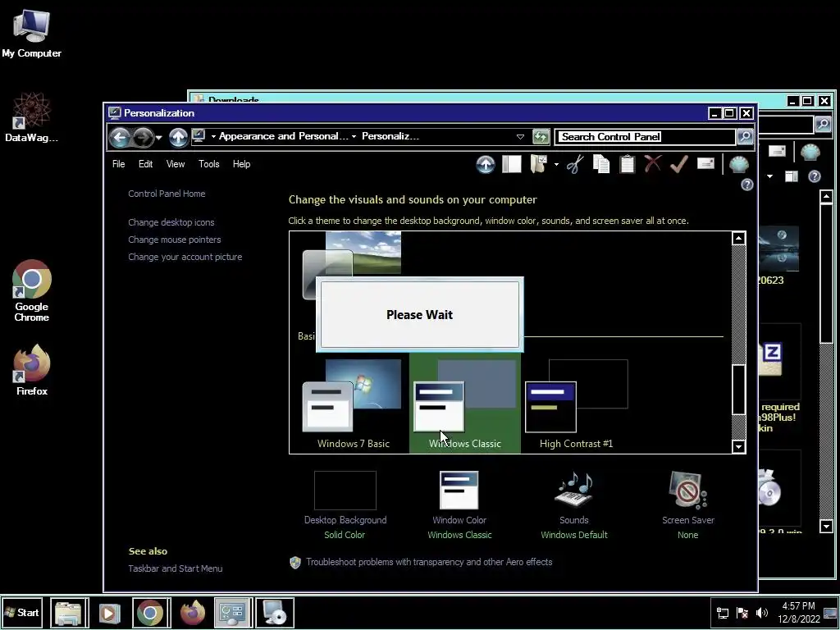The image size is (840, 630).
Task: Go back with the Back arrow button
Action: (120, 138)
